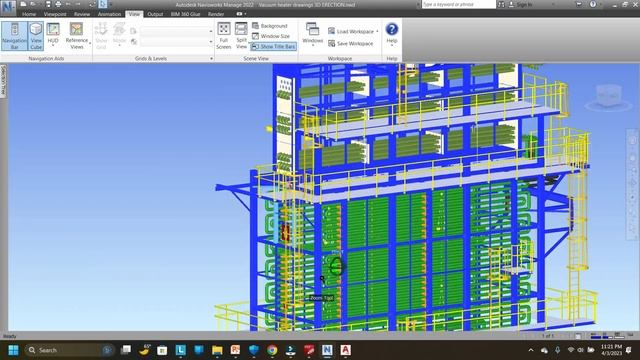Viewport: 640px width, 360px height.
Task: Click the New file quick access icon
Action: (23, 4)
